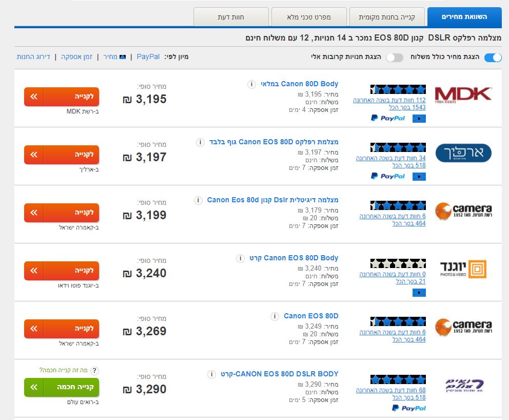
Task: Click final price ₪ 3,240
Action: tap(145, 273)
